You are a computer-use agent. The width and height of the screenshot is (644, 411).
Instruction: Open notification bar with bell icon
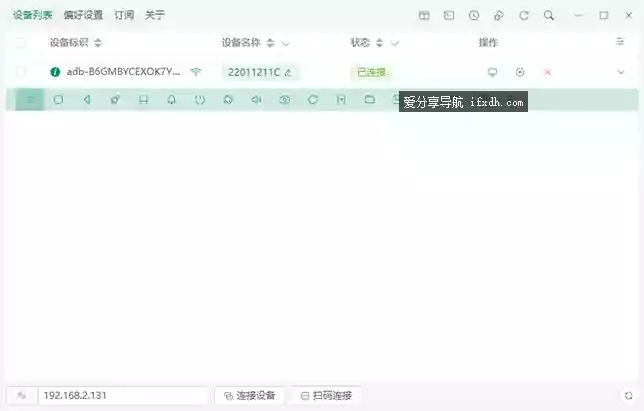pyautogui.click(x=172, y=99)
